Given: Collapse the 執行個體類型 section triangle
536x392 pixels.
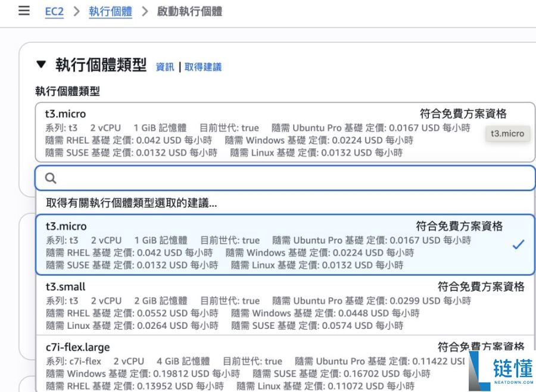Looking at the screenshot, I should [41, 64].
